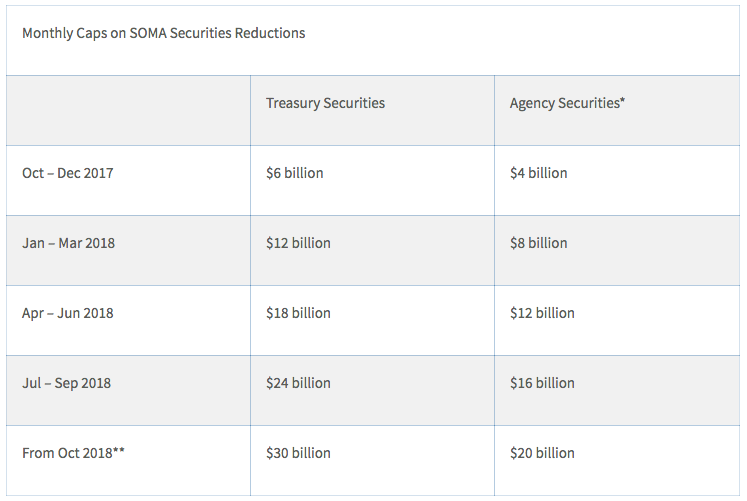Click the 'From Oct 2018' row label text
Viewport: 747px width, 501px height.
[63, 453]
